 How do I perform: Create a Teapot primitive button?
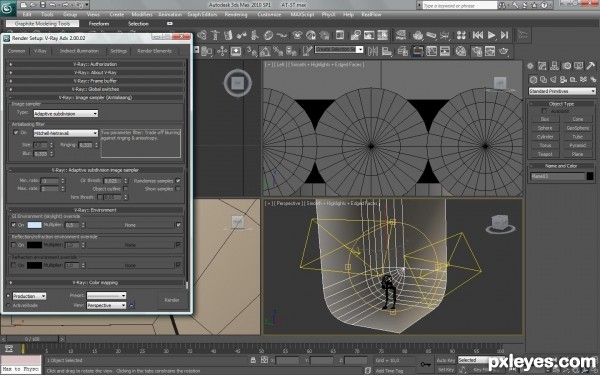(545, 154)
